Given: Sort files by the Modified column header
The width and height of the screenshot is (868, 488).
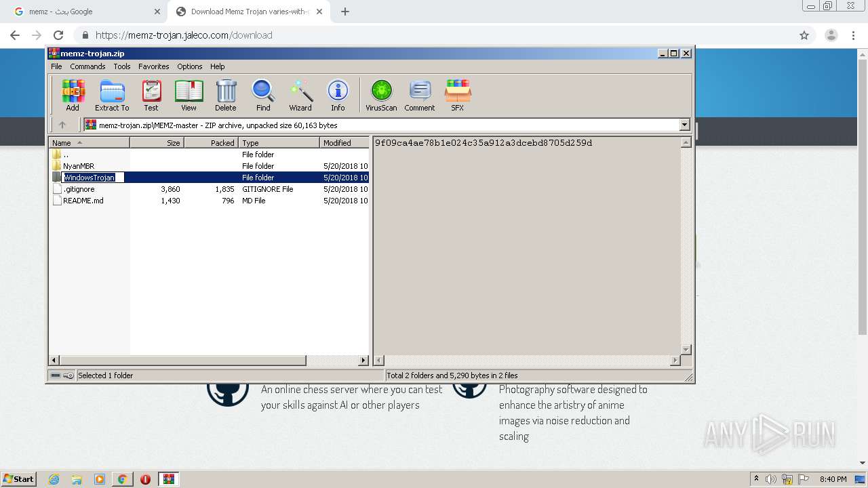Looking at the screenshot, I should click(x=344, y=142).
